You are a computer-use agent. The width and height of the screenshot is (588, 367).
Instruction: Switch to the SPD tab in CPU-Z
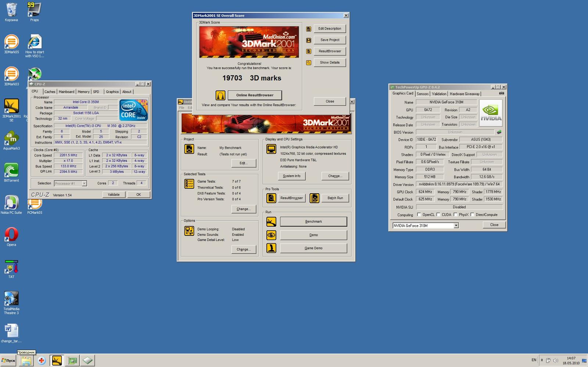(96, 92)
